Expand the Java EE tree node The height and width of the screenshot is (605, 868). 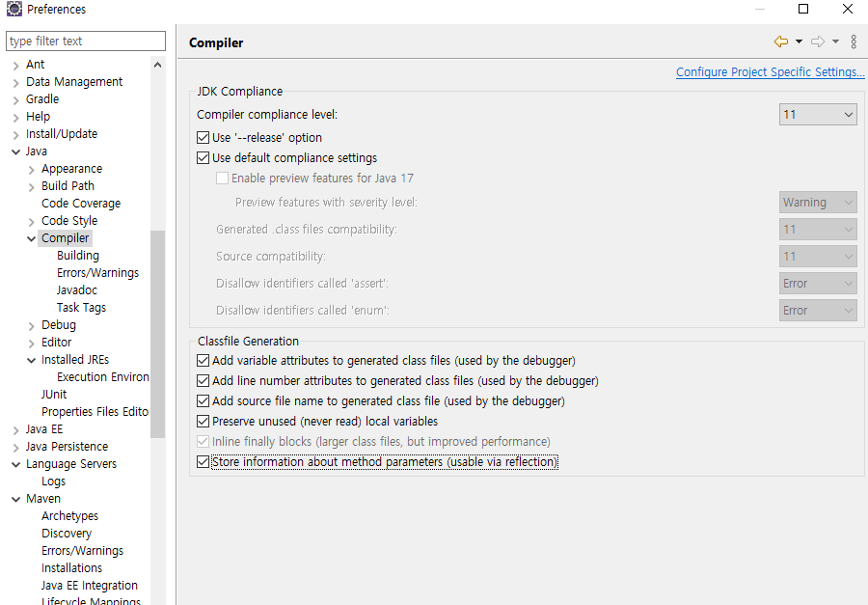(16, 430)
